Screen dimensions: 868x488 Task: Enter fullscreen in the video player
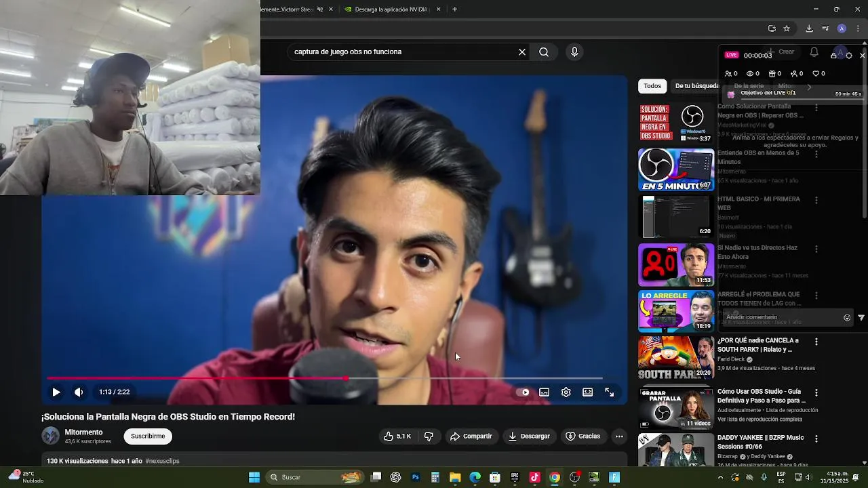[x=609, y=392]
